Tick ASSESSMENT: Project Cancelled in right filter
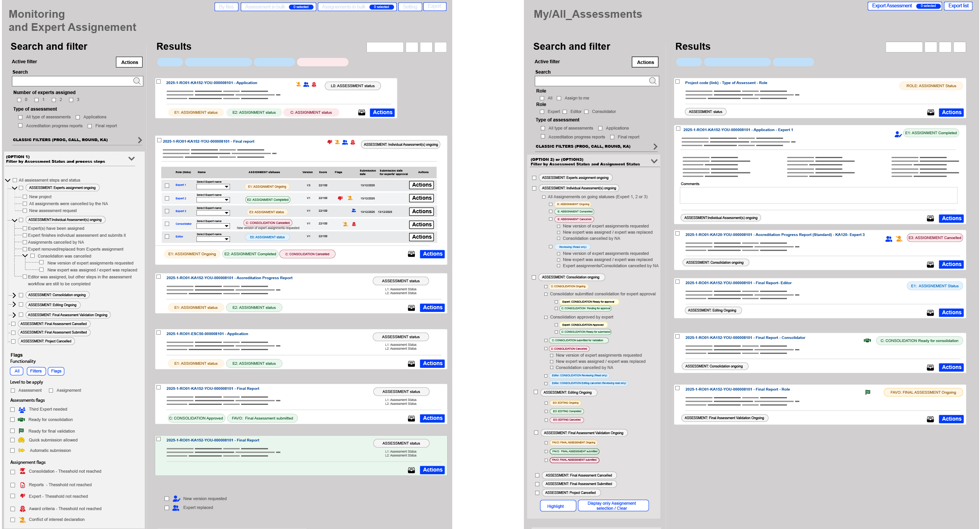Screen dimensions: 980x529 point(537,493)
